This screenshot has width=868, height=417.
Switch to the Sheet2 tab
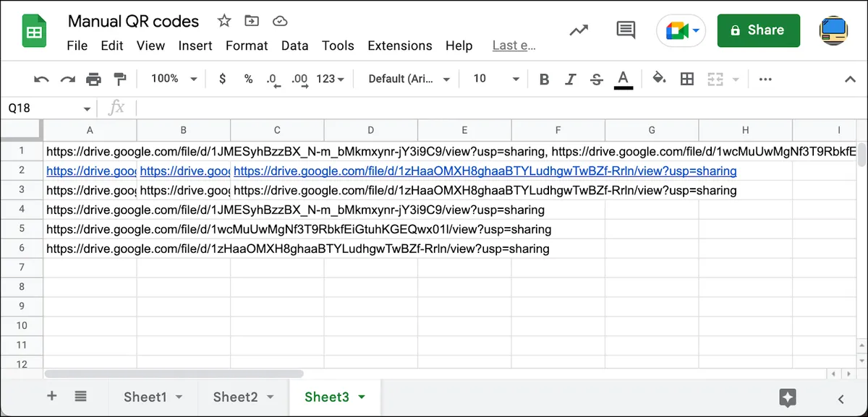pyautogui.click(x=244, y=397)
